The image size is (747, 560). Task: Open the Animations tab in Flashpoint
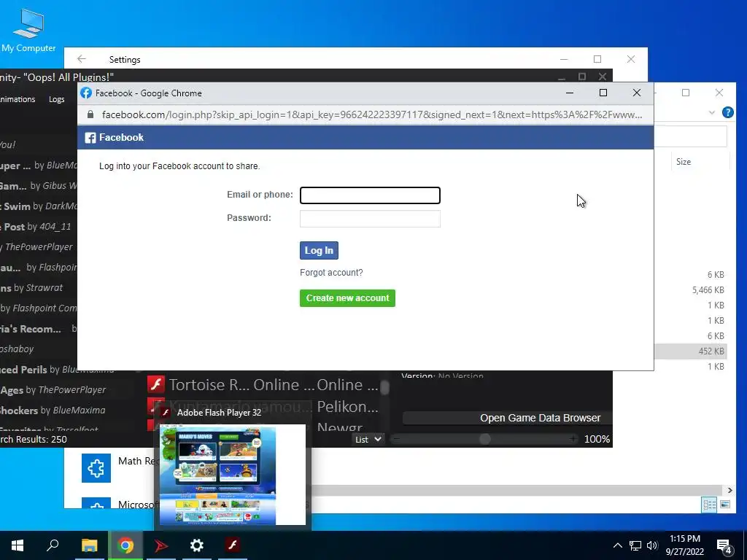(x=18, y=99)
